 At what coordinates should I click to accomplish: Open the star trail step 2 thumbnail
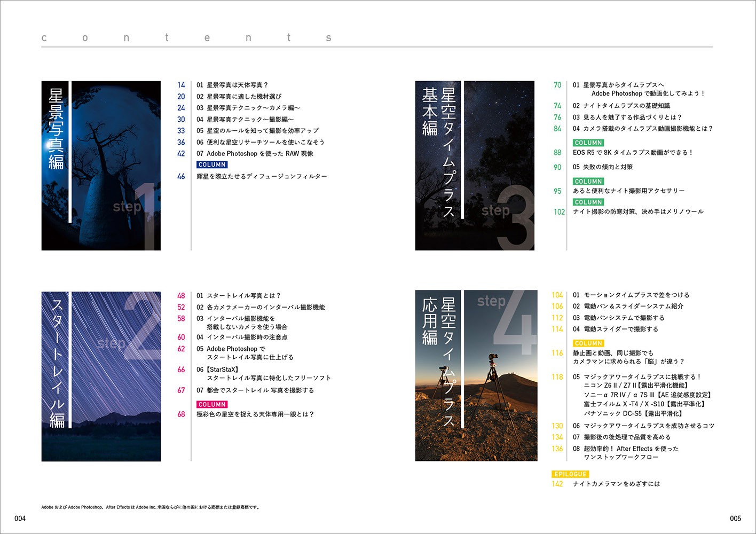point(101,376)
